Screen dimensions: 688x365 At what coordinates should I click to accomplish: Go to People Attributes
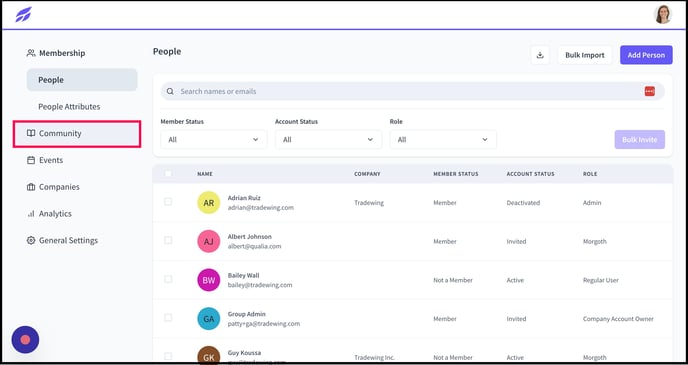click(69, 107)
